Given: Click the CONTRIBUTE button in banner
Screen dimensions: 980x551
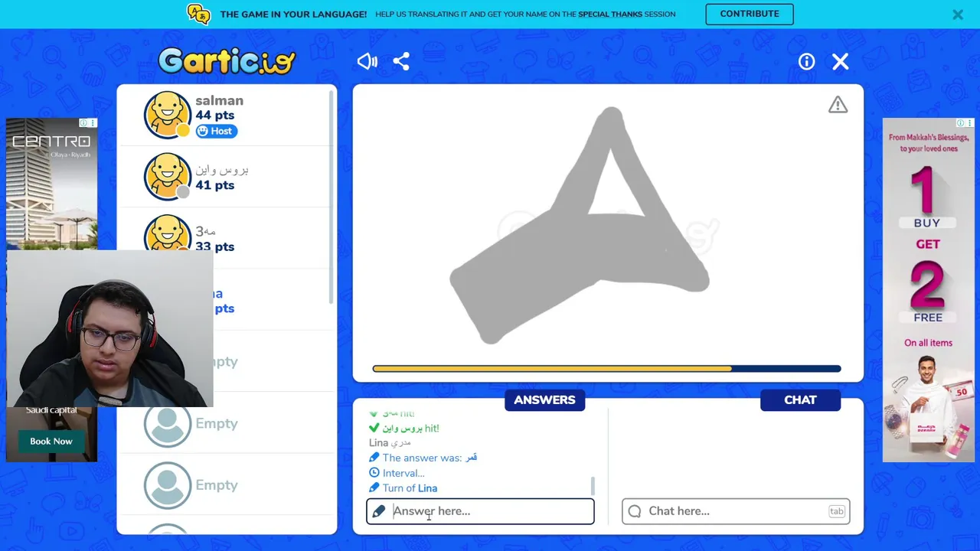Looking at the screenshot, I should [750, 14].
